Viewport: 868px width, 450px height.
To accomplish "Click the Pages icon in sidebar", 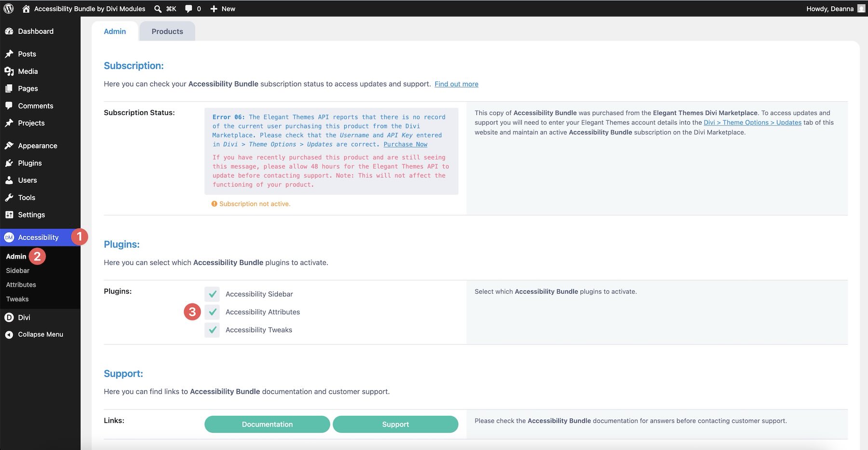I will 9,89.
